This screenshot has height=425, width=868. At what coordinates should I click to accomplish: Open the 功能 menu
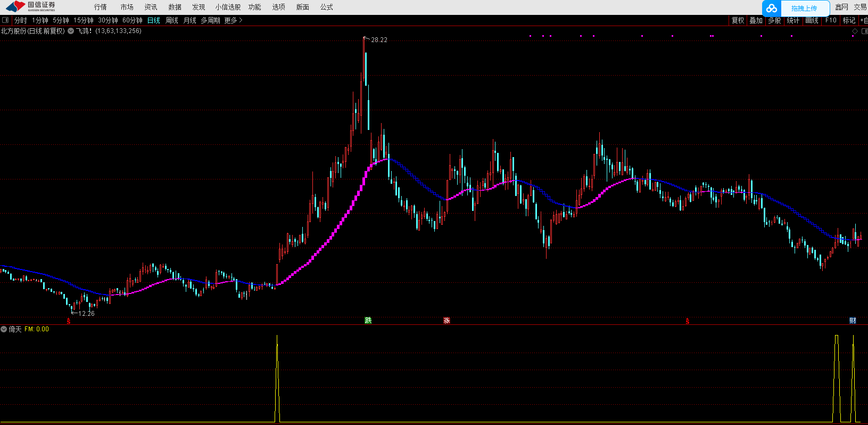pyautogui.click(x=254, y=7)
